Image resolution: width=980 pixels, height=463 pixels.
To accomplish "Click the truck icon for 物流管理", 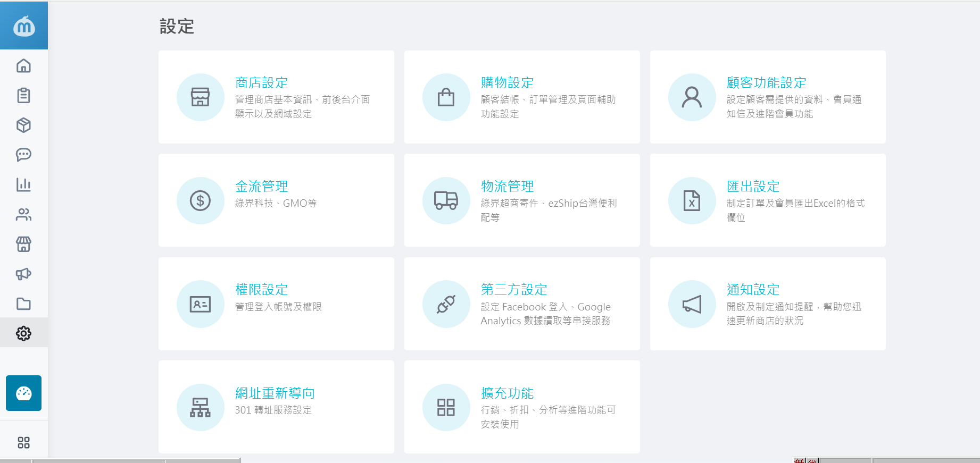I will pyautogui.click(x=446, y=201).
